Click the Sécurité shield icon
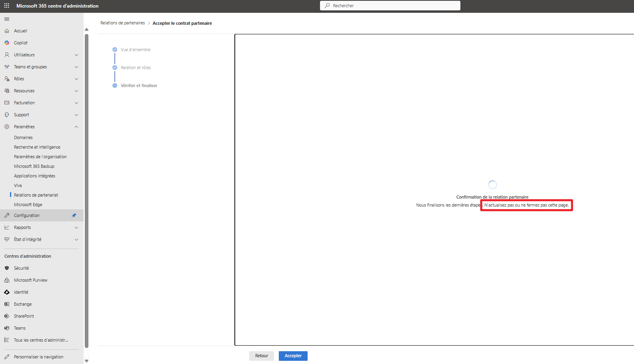Image resolution: width=634 pixels, height=364 pixels. pyautogui.click(x=7, y=268)
